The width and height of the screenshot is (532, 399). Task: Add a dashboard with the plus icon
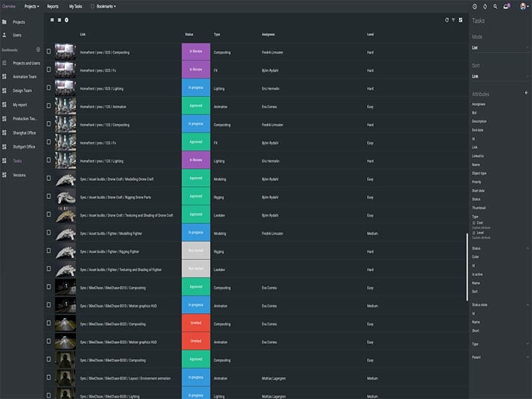(38, 50)
